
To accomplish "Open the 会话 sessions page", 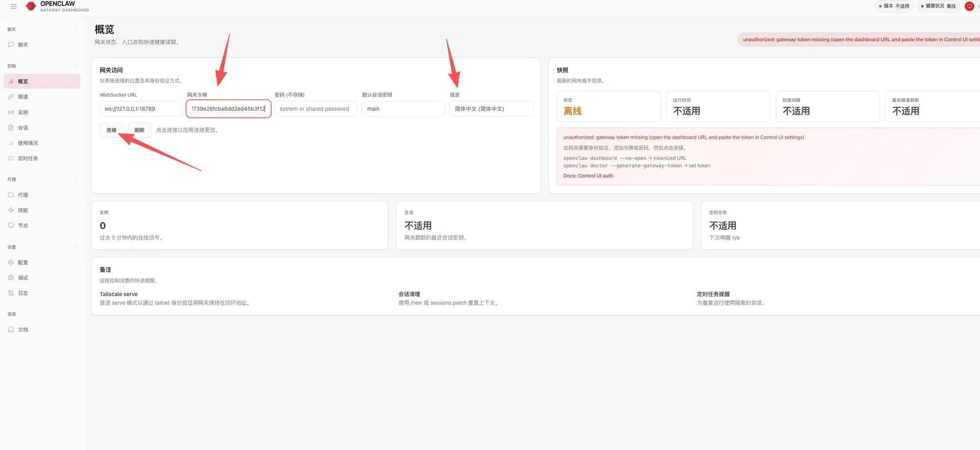I will pyautogui.click(x=22, y=127).
